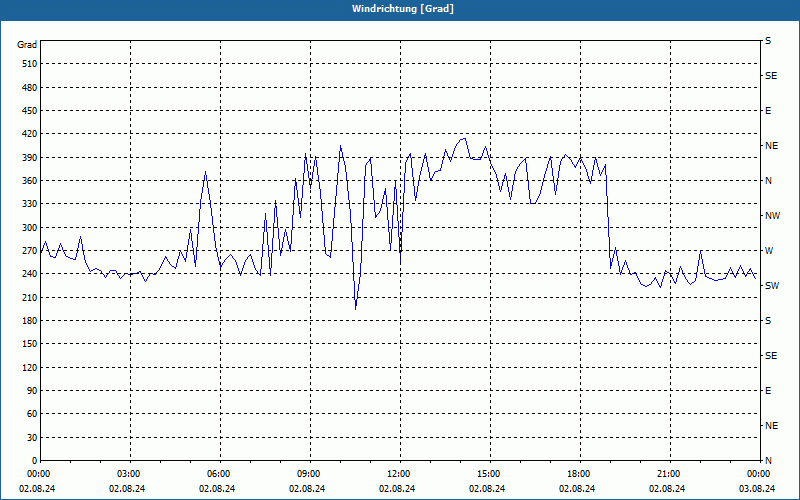This screenshot has height=500, width=800.
Task: Click the 30 y-axis tick label
Action: tap(32, 438)
